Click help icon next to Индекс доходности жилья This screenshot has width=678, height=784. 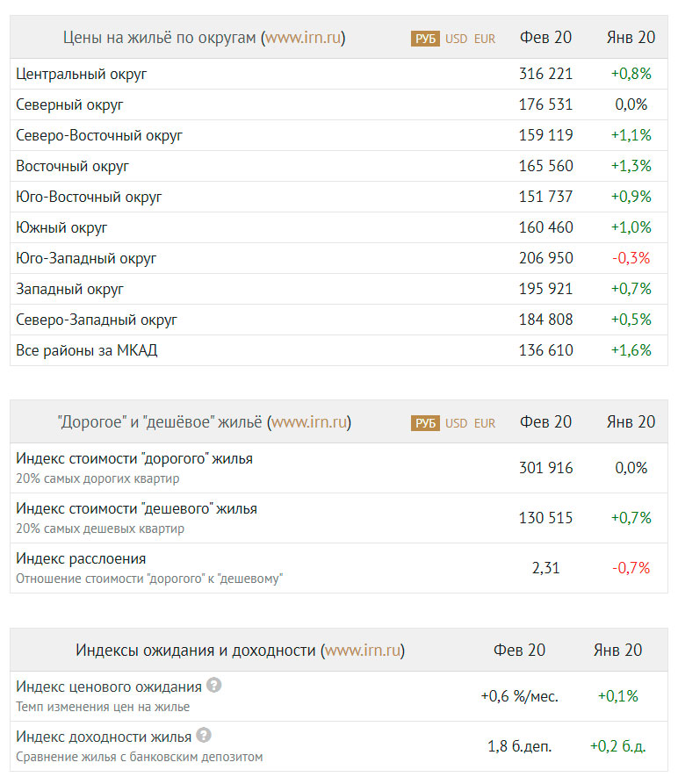[204, 736]
